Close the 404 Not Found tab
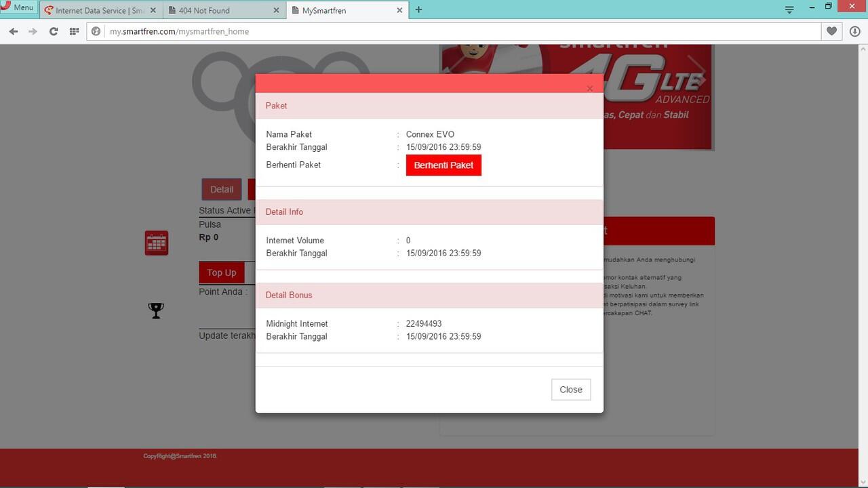The width and height of the screenshot is (868, 488). (276, 10)
